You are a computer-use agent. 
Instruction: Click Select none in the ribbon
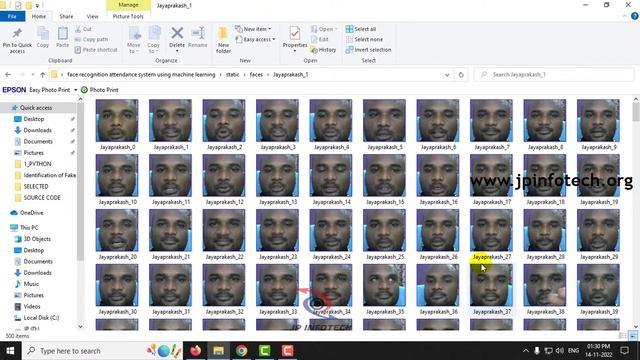coord(364,39)
